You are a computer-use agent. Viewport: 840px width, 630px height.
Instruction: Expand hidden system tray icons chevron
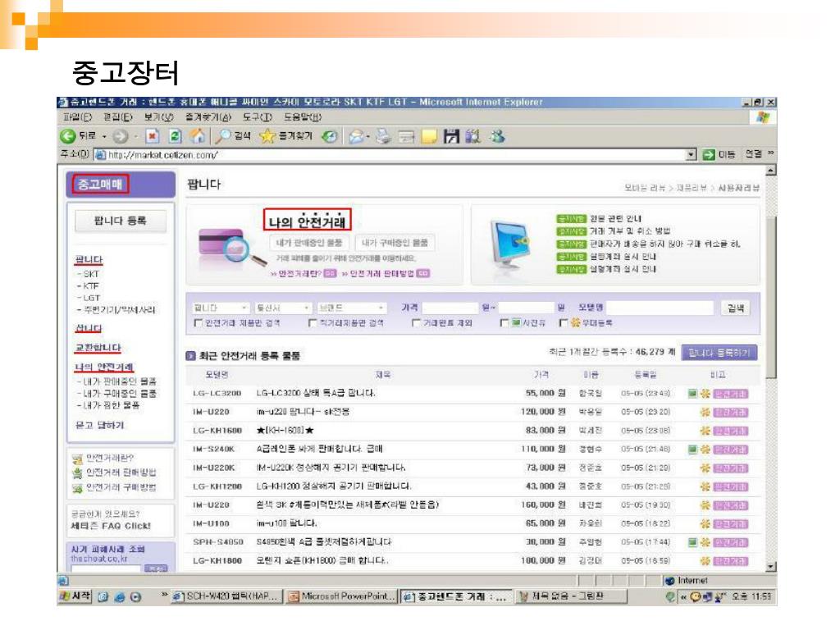click(x=683, y=597)
